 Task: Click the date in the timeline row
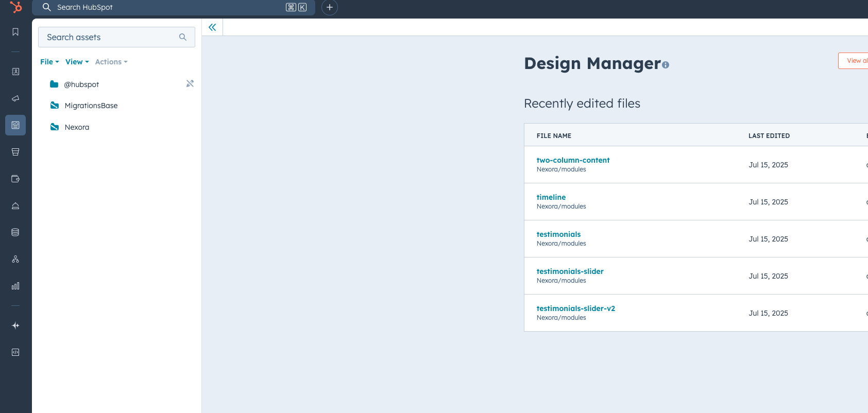768,202
